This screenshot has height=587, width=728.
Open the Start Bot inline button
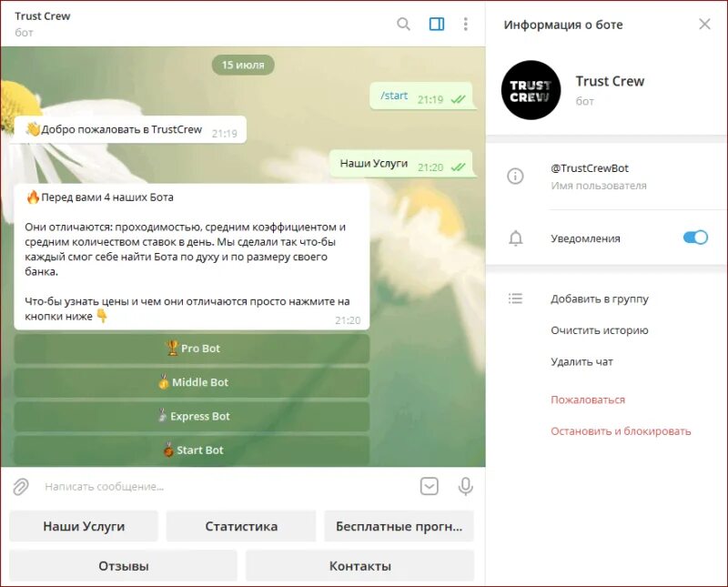click(x=192, y=450)
